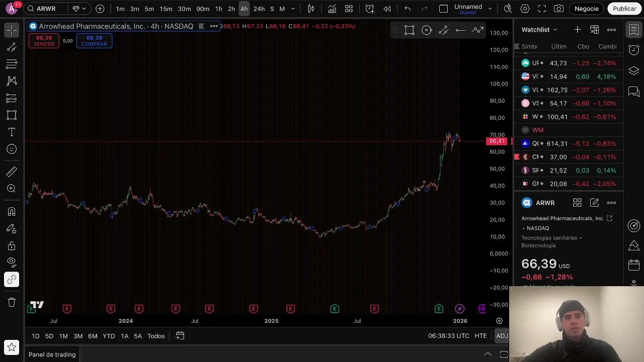
Task: Select the ruler measure tool
Action: [x=12, y=172]
